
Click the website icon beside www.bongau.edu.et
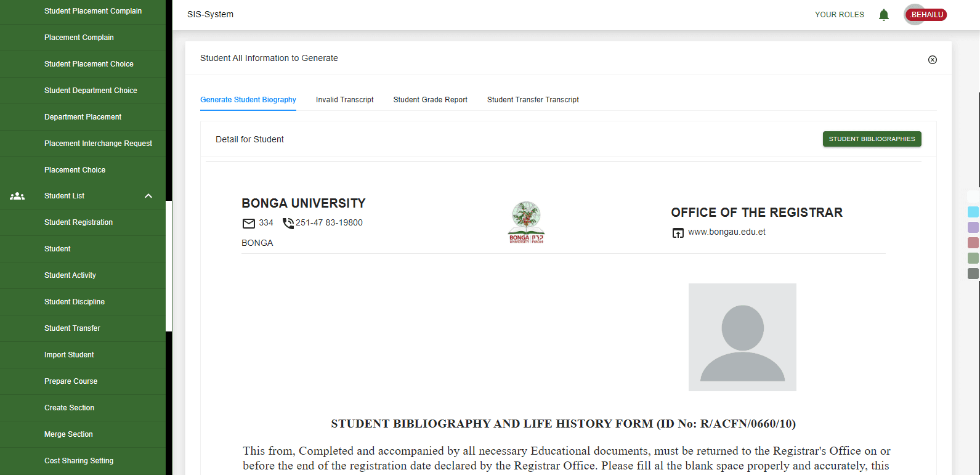click(678, 233)
